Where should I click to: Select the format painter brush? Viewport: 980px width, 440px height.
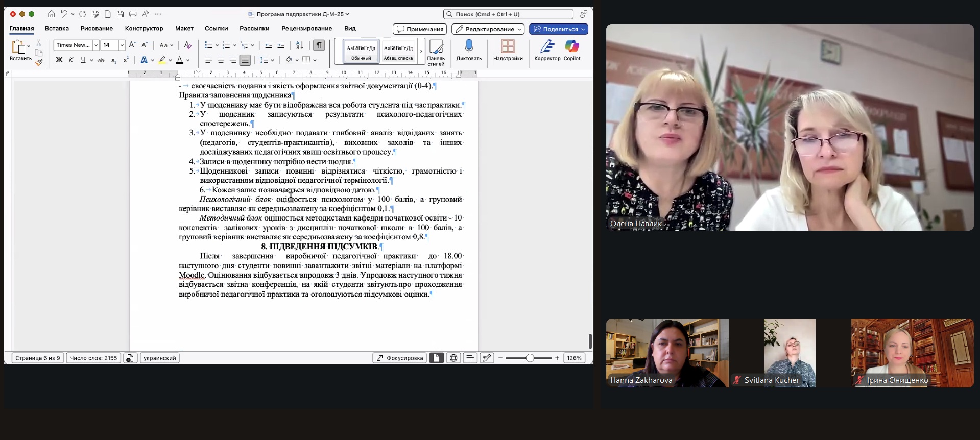(x=39, y=62)
